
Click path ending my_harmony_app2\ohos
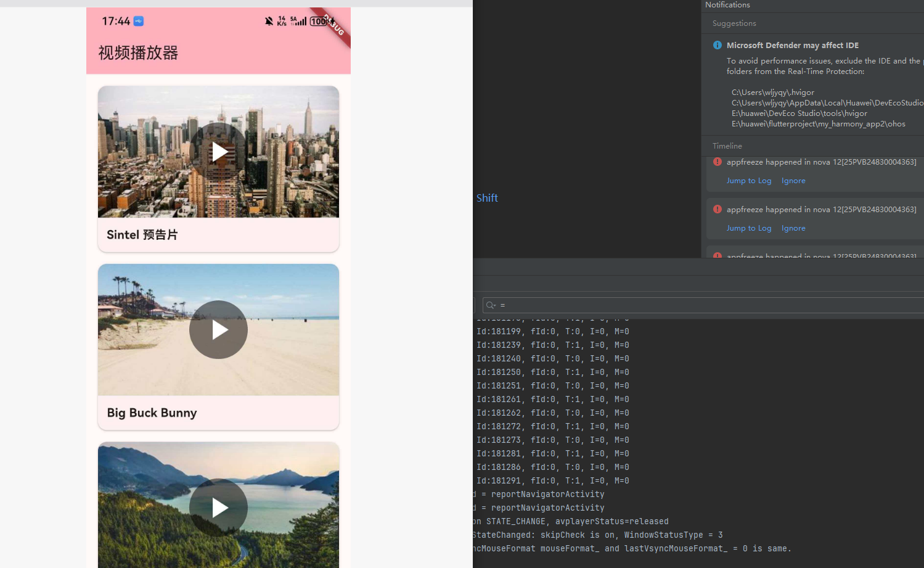[819, 124]
